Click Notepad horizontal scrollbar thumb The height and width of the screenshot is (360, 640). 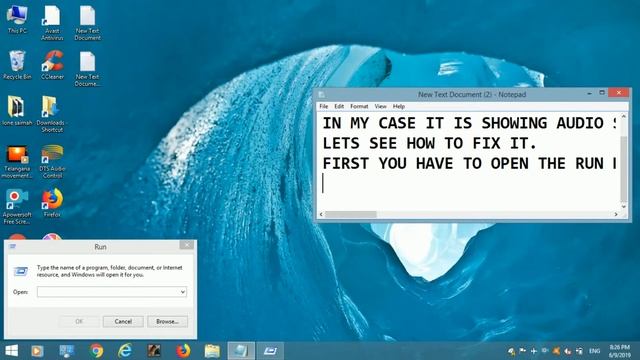pyautogui.click(x=351, y=214)
